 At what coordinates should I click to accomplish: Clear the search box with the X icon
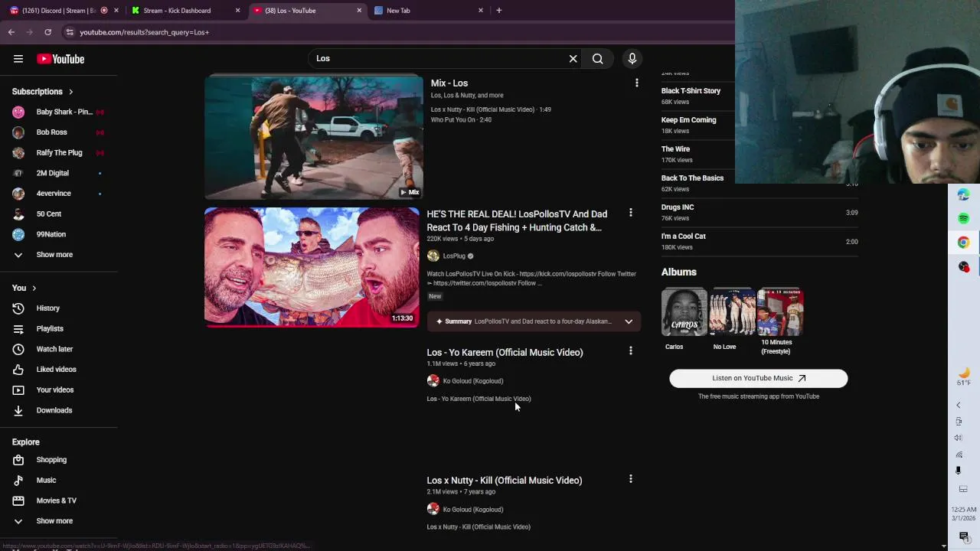[x=573, y=59]
